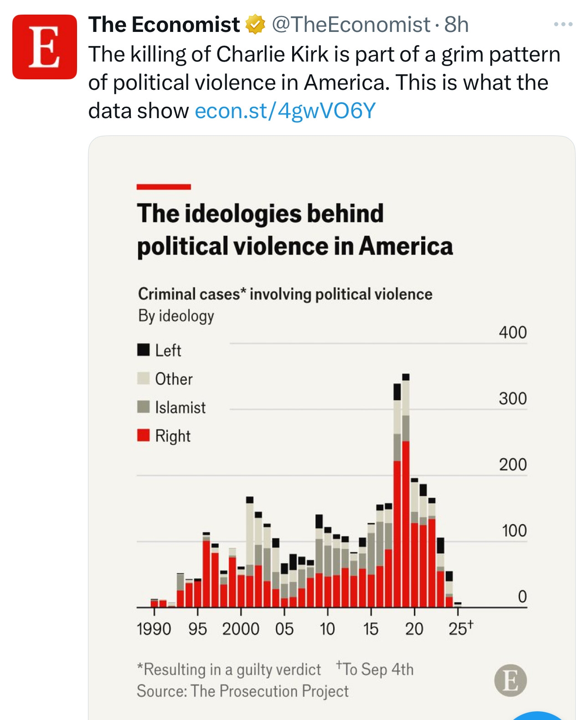Screen dimensions: 588x720
Task: Open the tweet's three-dot more options
Action: [563, 25]
